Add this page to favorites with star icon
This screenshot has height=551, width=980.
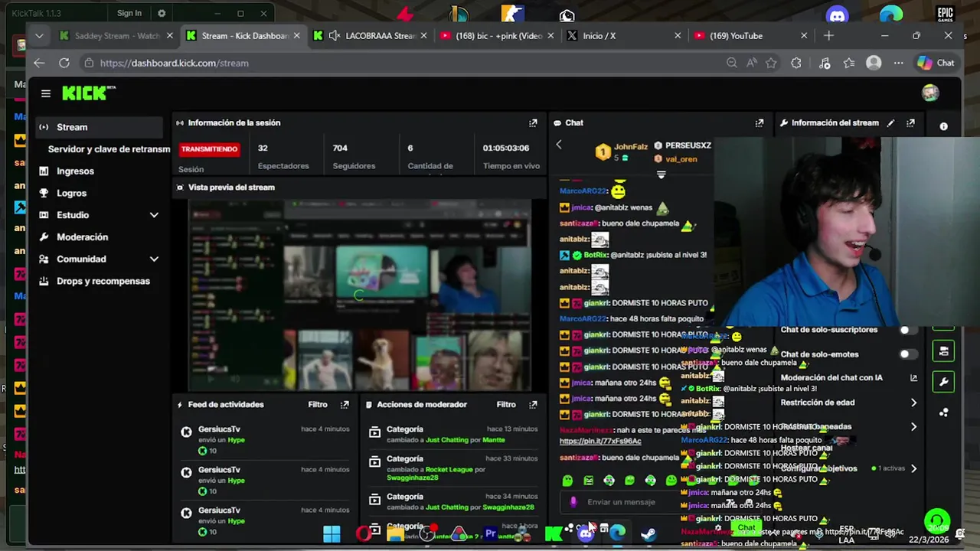(x=771, y=63)
